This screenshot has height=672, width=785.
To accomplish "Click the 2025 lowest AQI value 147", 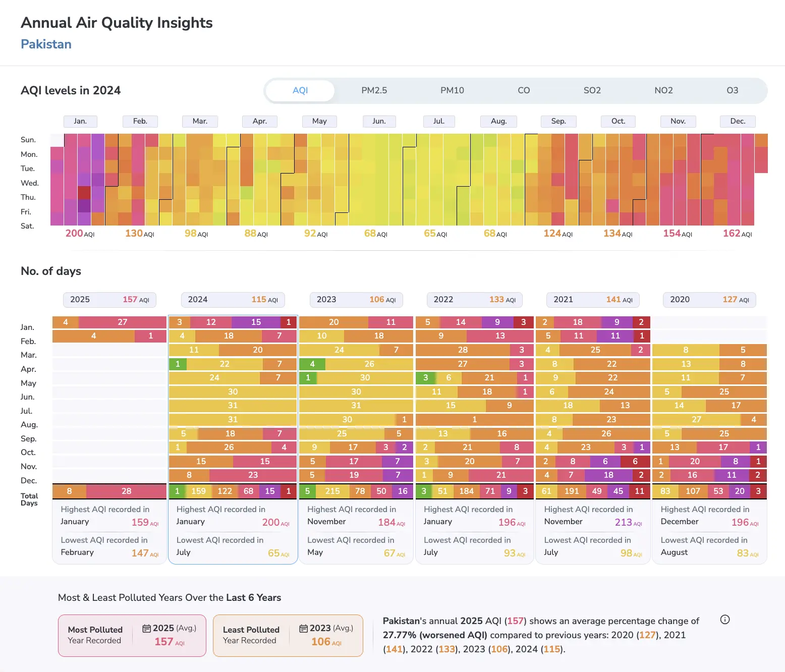I will (x=145, y=553).
